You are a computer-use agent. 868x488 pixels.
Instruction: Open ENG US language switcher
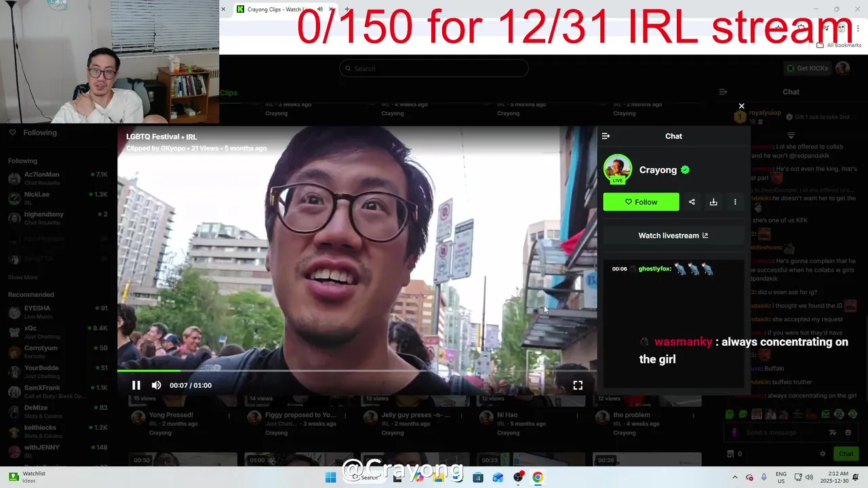click(x=781, y=477)
